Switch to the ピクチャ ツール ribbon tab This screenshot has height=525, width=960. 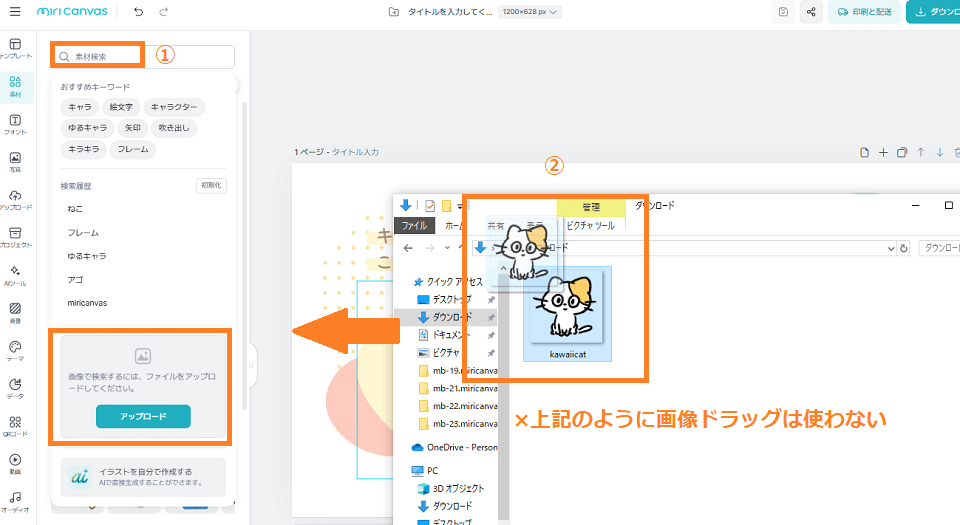click(x=590, y=226)
